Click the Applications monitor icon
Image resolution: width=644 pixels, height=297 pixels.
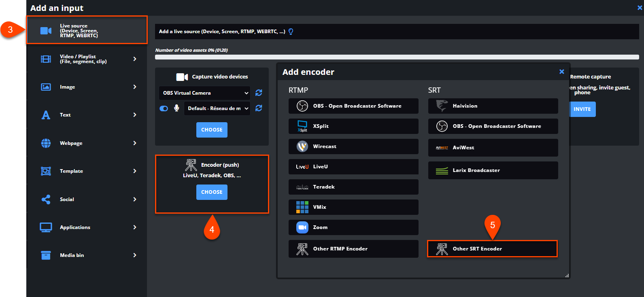point(46,227)
